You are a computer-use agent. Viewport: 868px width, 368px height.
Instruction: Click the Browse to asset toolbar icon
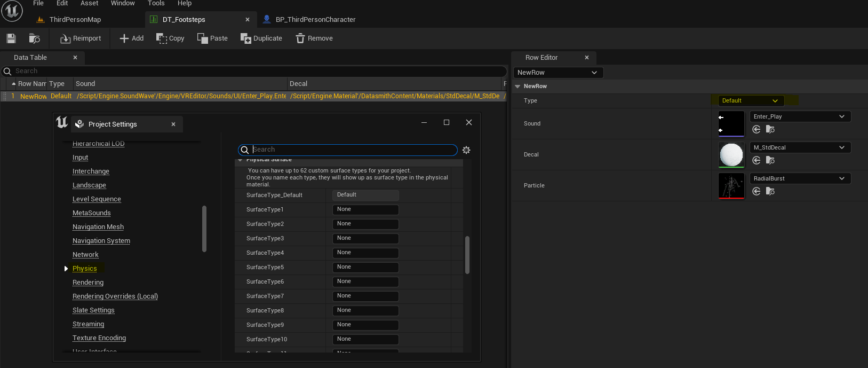point(34,38)
